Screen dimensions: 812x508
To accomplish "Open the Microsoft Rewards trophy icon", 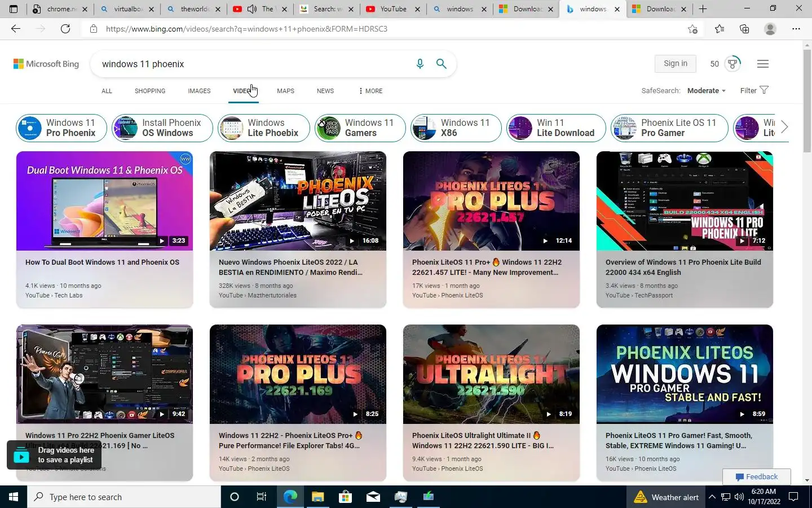I will tap(732, 64).
